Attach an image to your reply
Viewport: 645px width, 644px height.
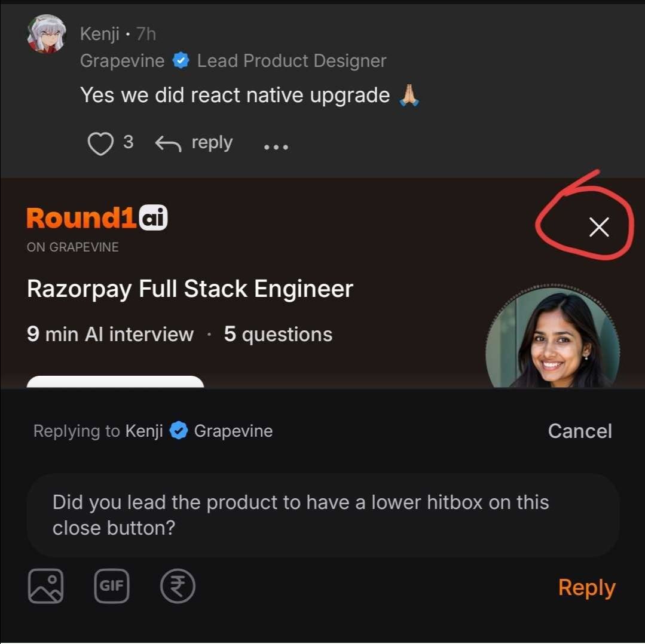[46, 586]
